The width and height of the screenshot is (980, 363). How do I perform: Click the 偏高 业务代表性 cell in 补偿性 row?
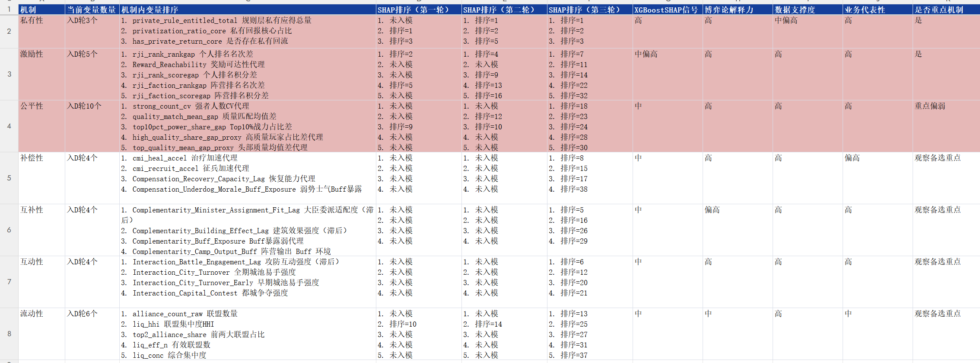pyautogui.click(x=878, y=178)
